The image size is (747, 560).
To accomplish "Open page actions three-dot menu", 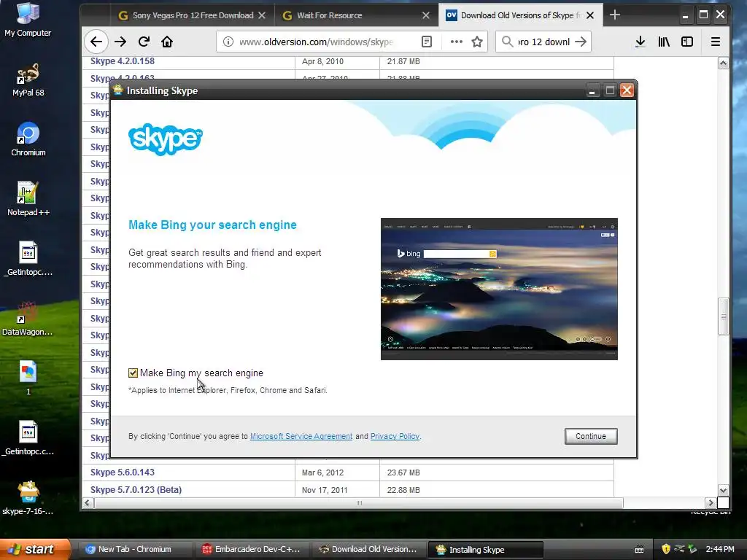I will pos(457,42).
